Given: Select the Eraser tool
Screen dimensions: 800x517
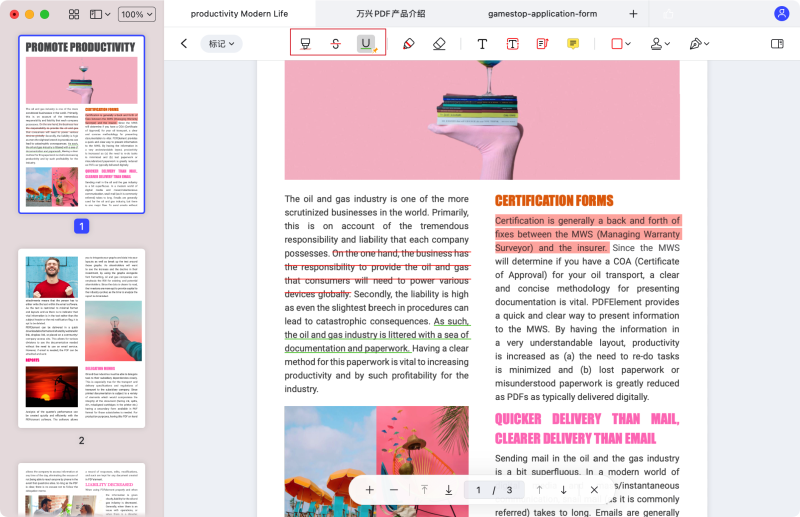Looking at the screenshot, I should [439, 44].
